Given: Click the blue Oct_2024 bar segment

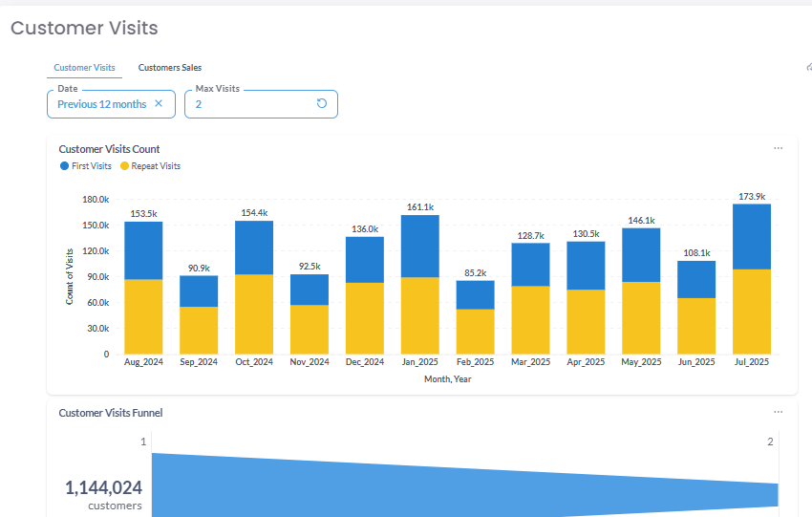Looking at the screenshot, I should (x=254, y=248).
